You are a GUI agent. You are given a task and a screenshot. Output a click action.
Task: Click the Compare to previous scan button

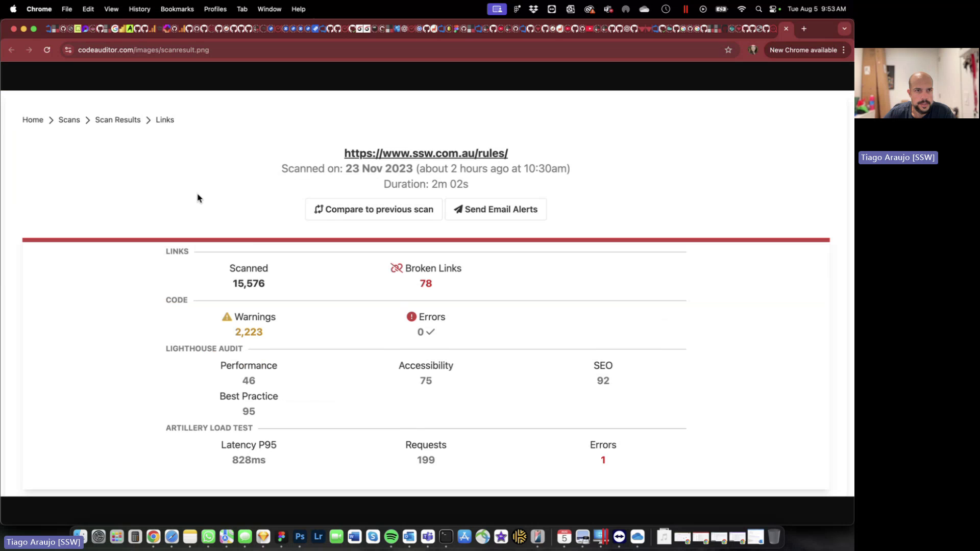(x=374, y=209)
